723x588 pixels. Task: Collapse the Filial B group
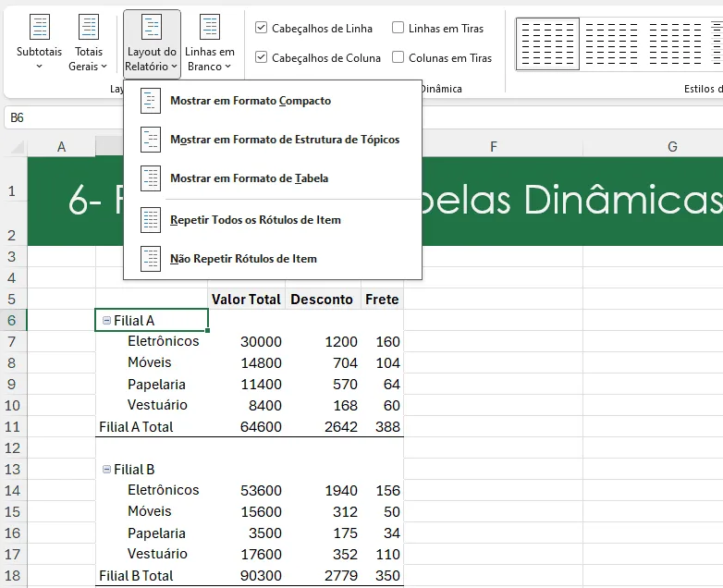[106, 469]
